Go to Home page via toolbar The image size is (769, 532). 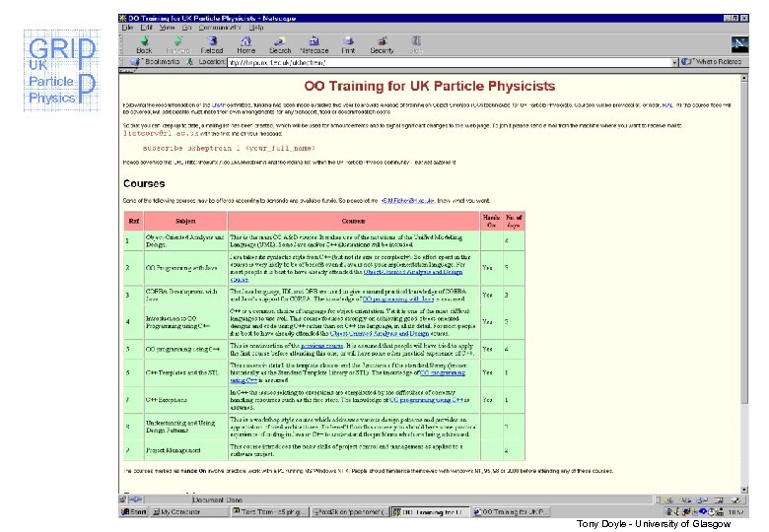tap(245, 44)
